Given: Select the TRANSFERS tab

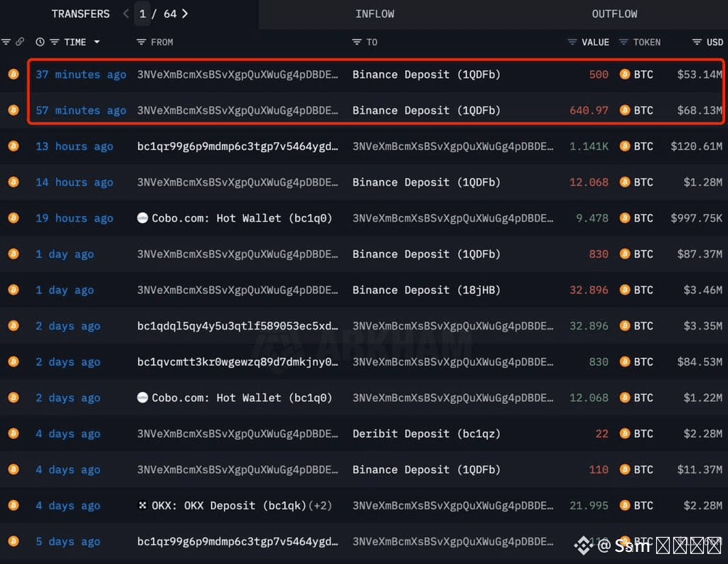Looking at the screenshot, I should [x=80, y=14].
